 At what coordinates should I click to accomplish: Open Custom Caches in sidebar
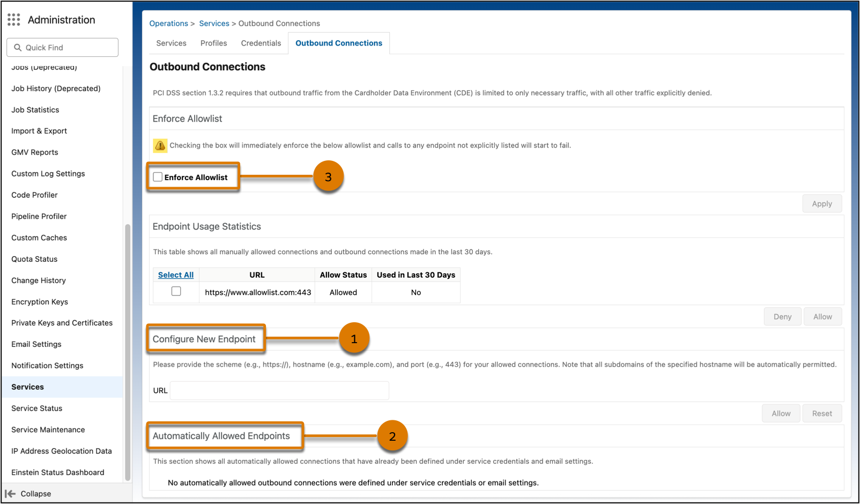point(39,238)
